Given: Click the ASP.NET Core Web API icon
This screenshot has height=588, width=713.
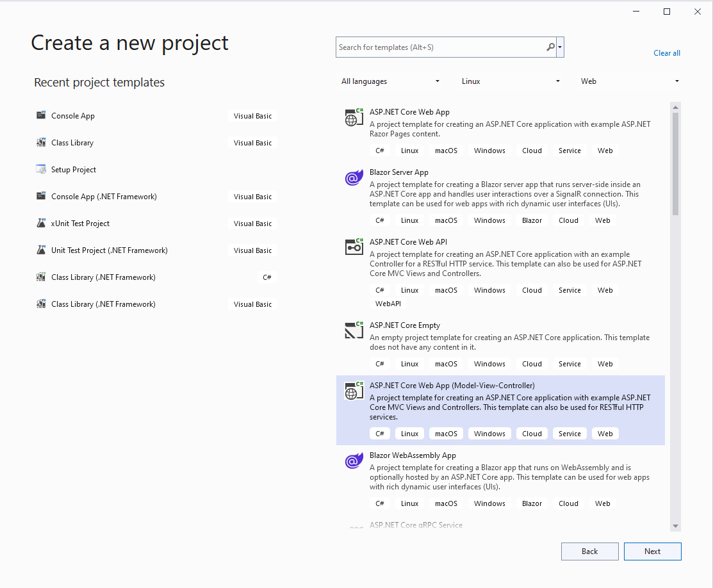Looking at the screenshot, I should click(354, 247).
